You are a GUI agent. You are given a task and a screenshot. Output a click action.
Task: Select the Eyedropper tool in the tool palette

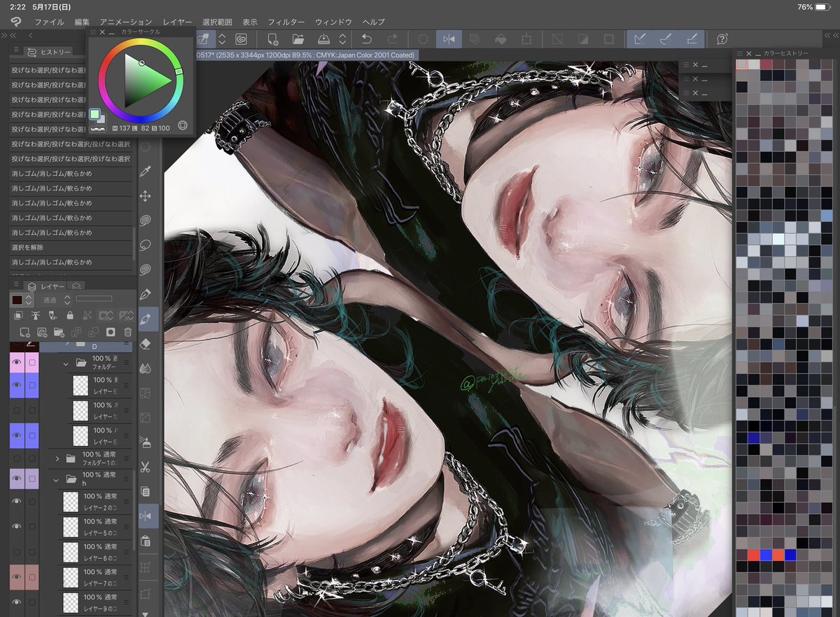pos(146,172)
